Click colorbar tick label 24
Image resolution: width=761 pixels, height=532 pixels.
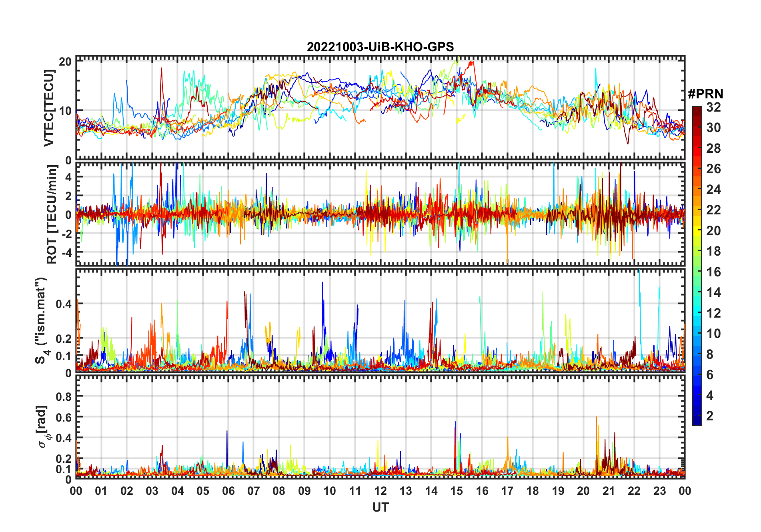click(x=713, y=190)
